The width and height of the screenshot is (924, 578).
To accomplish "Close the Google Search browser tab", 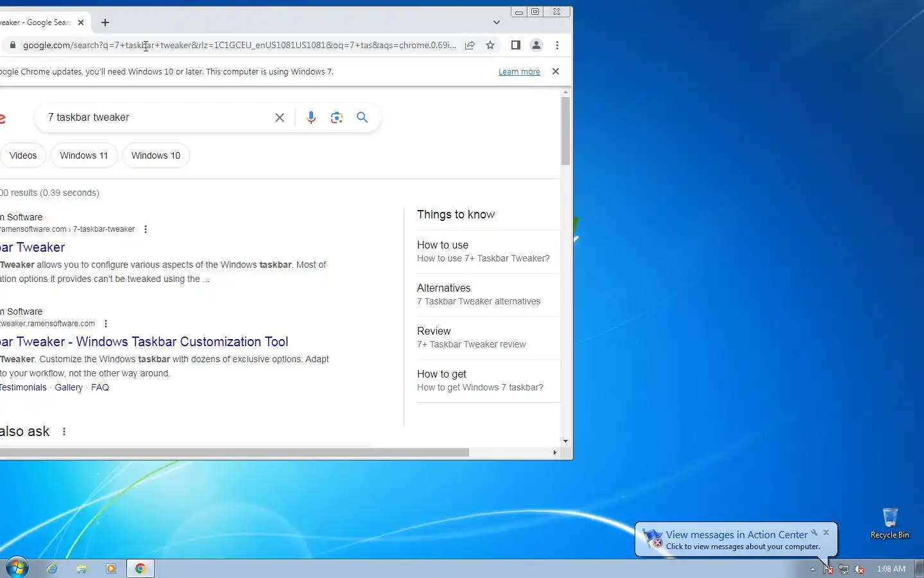I will tap(81, 22).
